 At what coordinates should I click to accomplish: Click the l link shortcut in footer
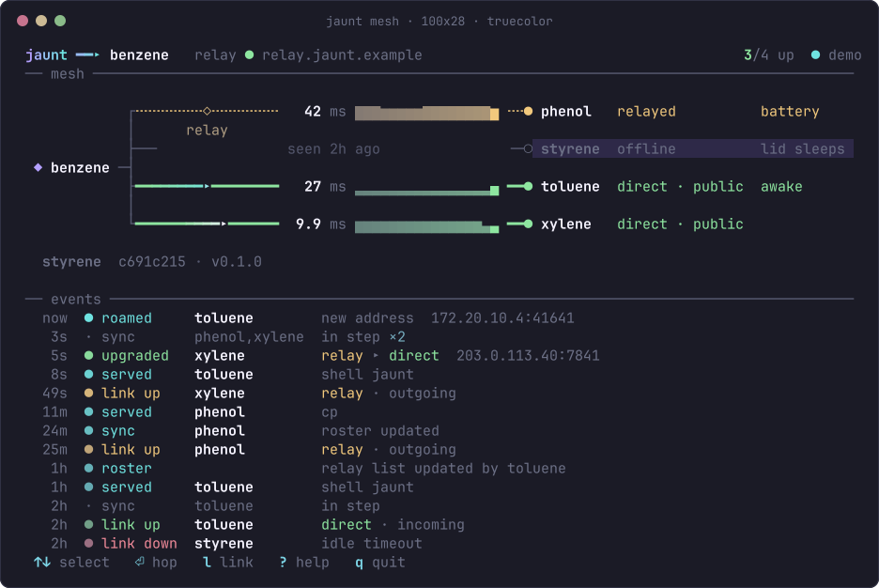tap(227, 563)
